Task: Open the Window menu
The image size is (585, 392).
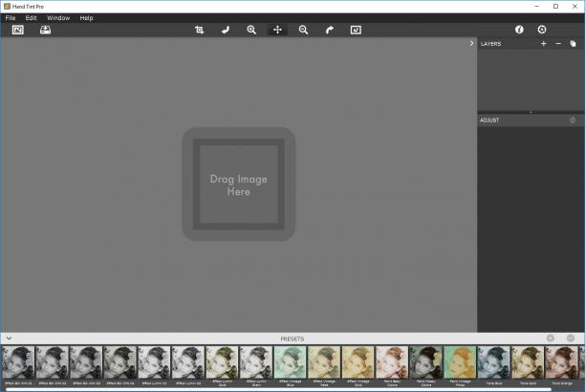Action: tap(58, 18)
